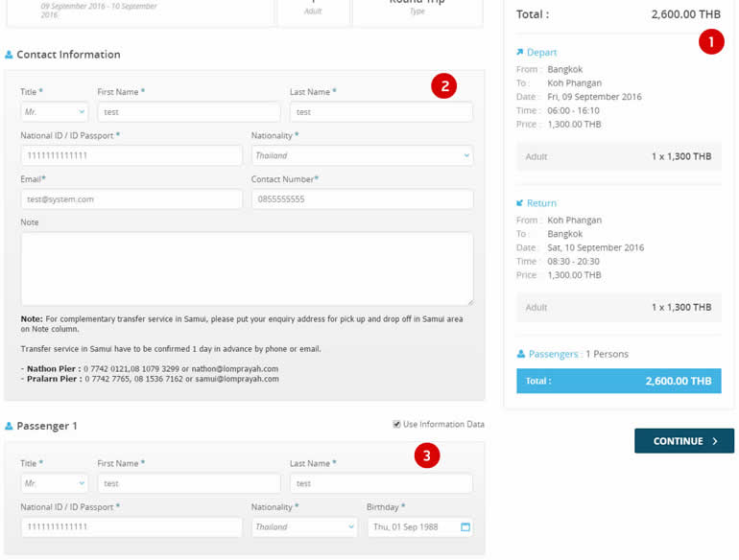The image size is (739, 560).
Task: Open the contact Title dropdown
Action: click(x=54, y=112)
